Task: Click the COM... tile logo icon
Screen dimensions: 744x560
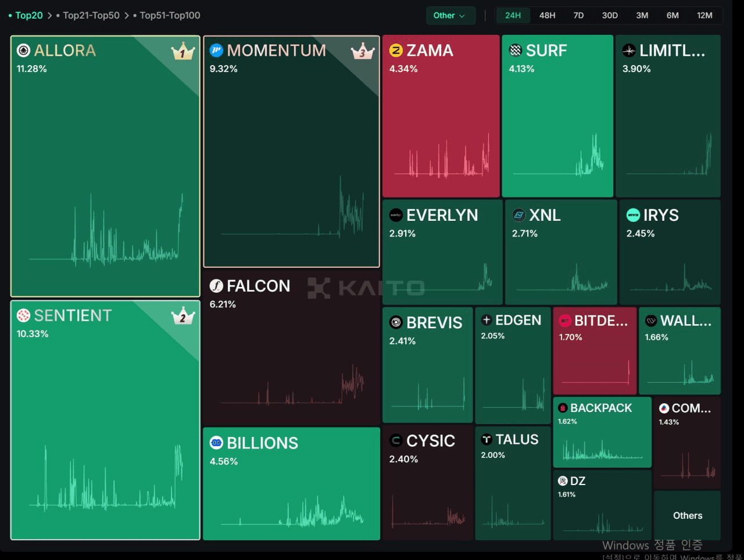Action: (x=664, y=408)
